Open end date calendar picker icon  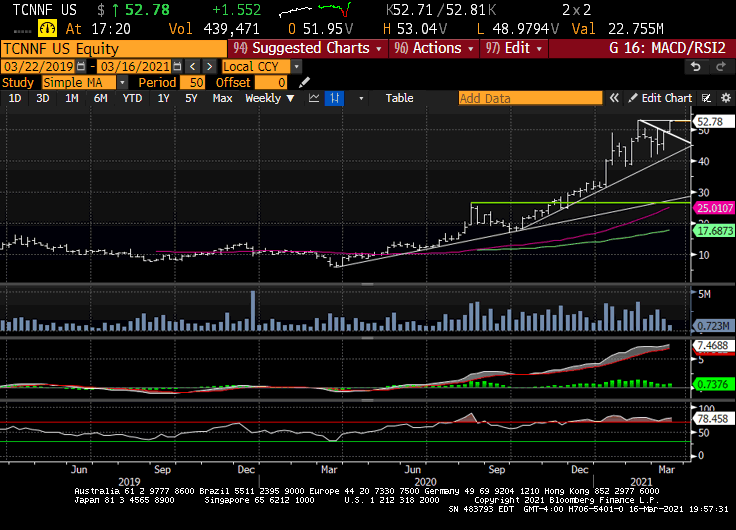point(177,66)
